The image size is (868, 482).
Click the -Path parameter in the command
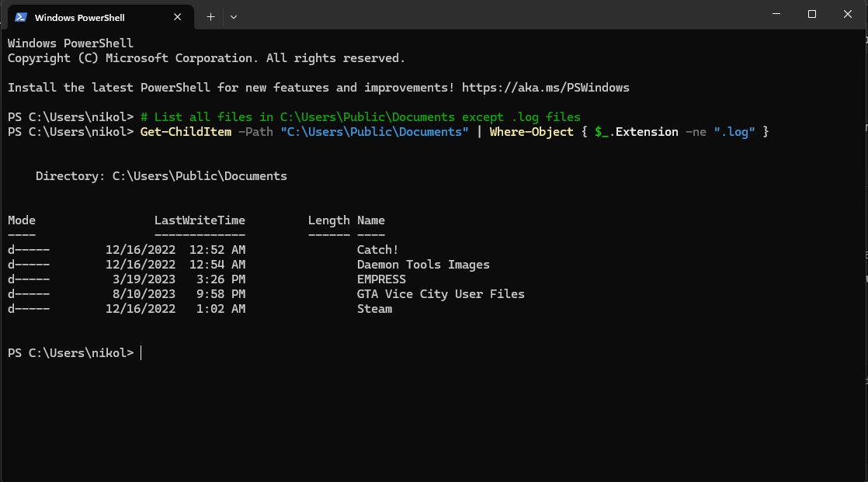pos(255,132)
